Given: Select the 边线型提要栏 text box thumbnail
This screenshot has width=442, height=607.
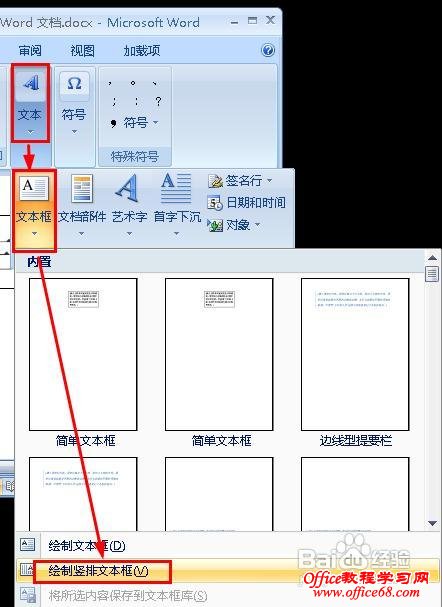Looking at the screenshot, I should tap(355, 354).
